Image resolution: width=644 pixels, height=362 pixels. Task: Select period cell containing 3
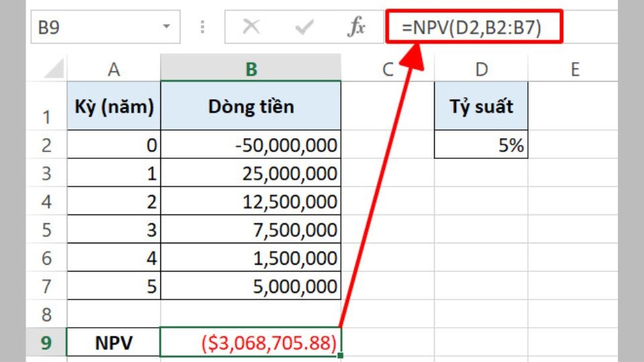coord(114,229)
